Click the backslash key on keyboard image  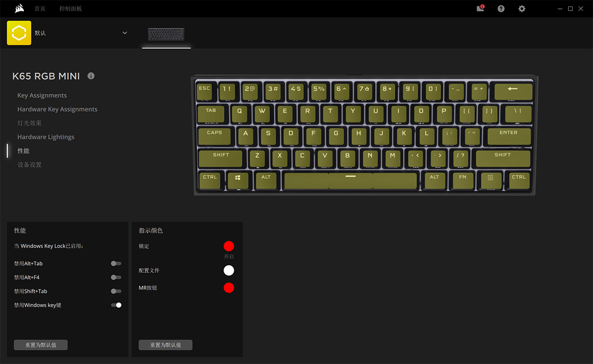coord(518,114)
